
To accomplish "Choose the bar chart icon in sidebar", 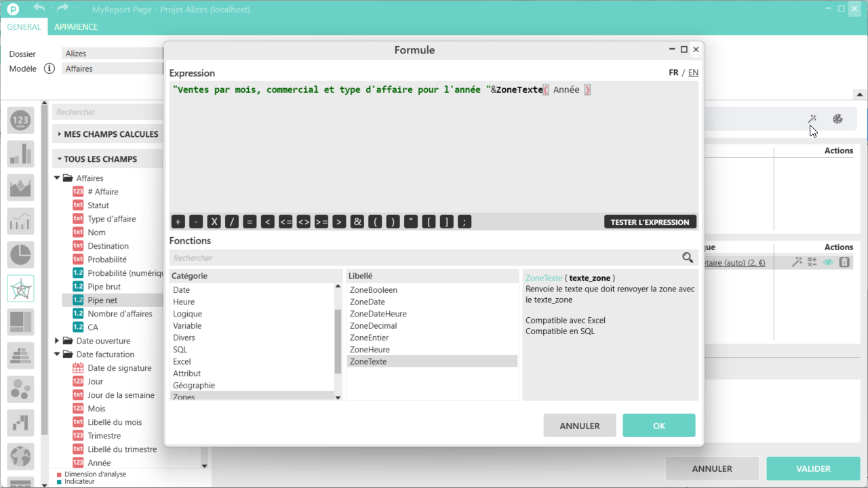I will 20,154.
